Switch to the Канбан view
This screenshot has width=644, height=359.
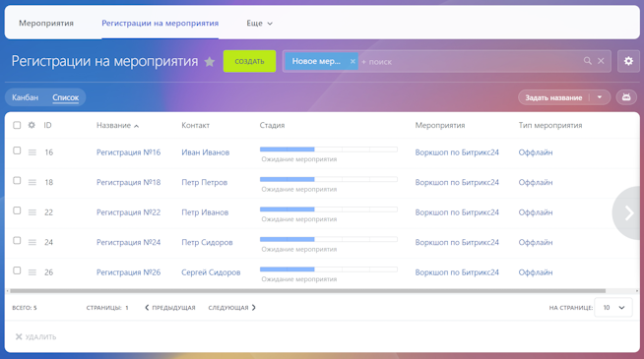pos(25,97)
